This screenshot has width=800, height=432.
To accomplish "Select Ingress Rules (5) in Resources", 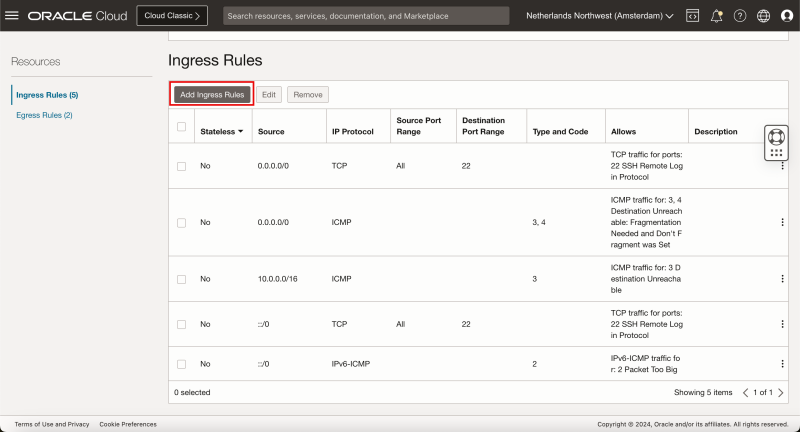I will tap(47, 95).
